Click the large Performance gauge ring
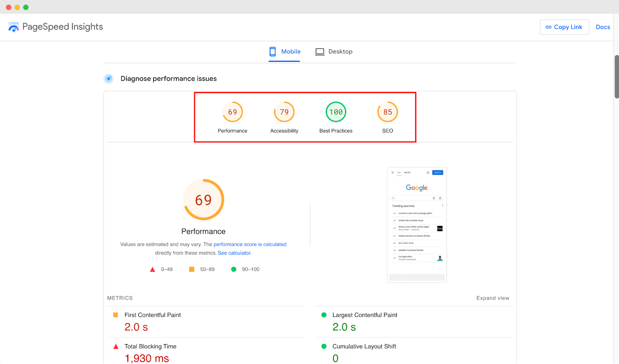This screenshot has height=364, width=619. point(203,200)
